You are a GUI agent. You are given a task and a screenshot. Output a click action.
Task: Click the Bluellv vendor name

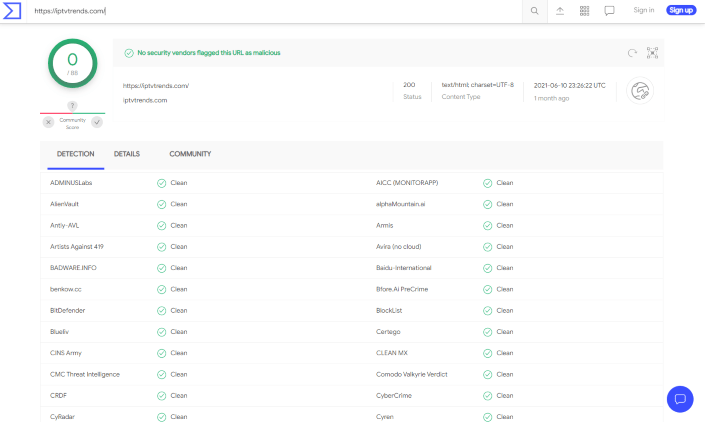tap(59, 332)
